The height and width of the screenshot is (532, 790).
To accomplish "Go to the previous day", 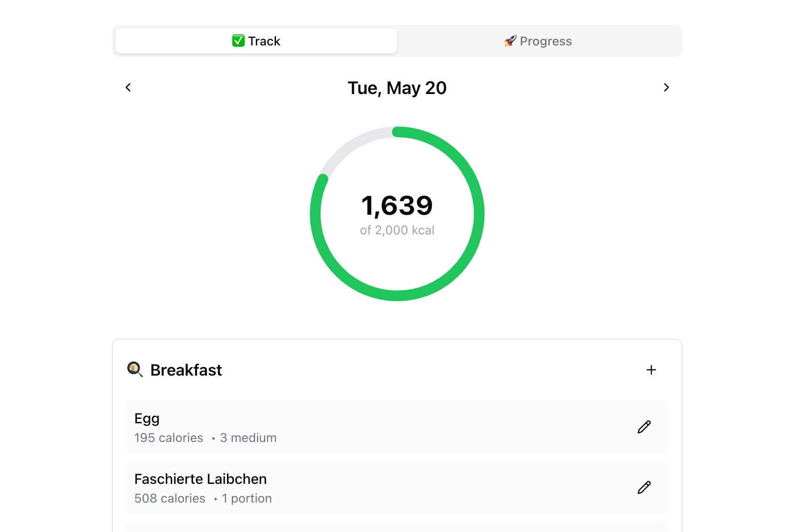I will pos(128,87).
